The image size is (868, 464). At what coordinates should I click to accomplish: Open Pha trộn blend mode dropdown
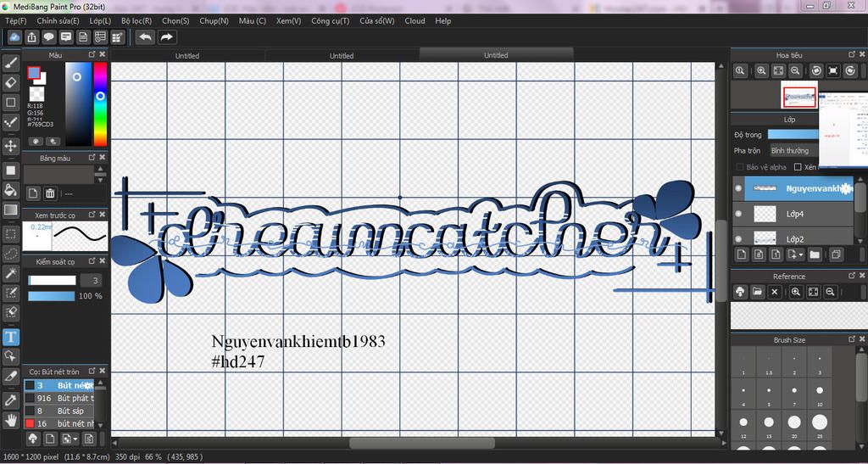[793, 151]
